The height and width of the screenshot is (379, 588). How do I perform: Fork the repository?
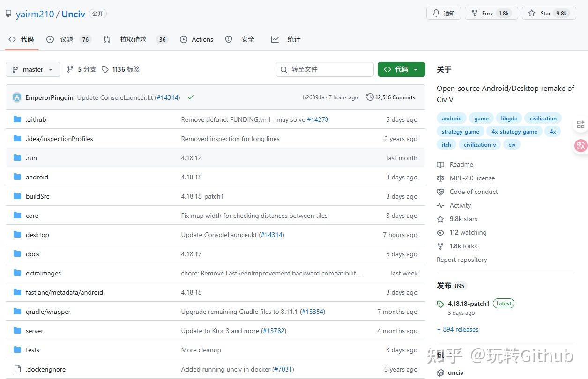pos(490,13)
